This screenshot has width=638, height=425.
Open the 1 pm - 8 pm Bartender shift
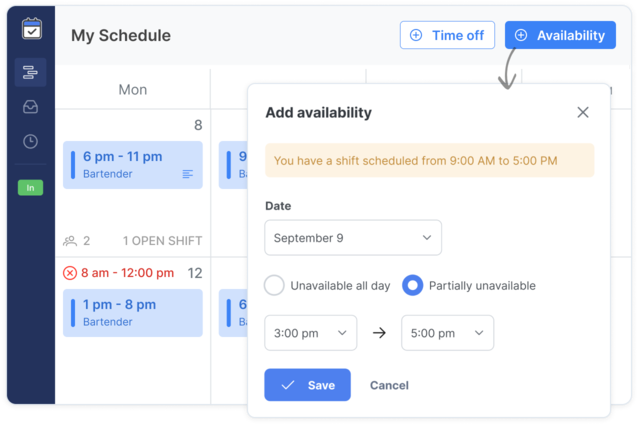coord(133,313)
